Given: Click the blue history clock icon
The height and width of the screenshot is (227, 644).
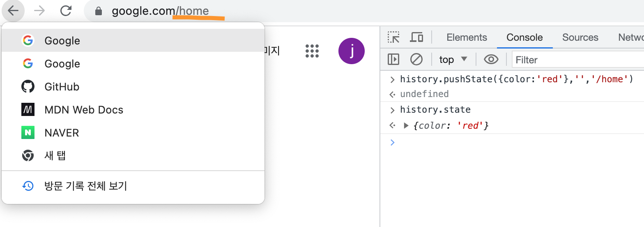Looking at the screenshot, I should 28,186.
